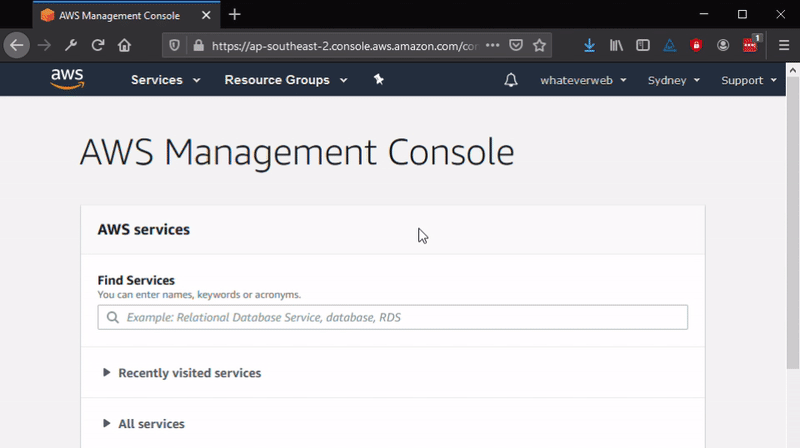Click the Find Services label

(136, 280)
